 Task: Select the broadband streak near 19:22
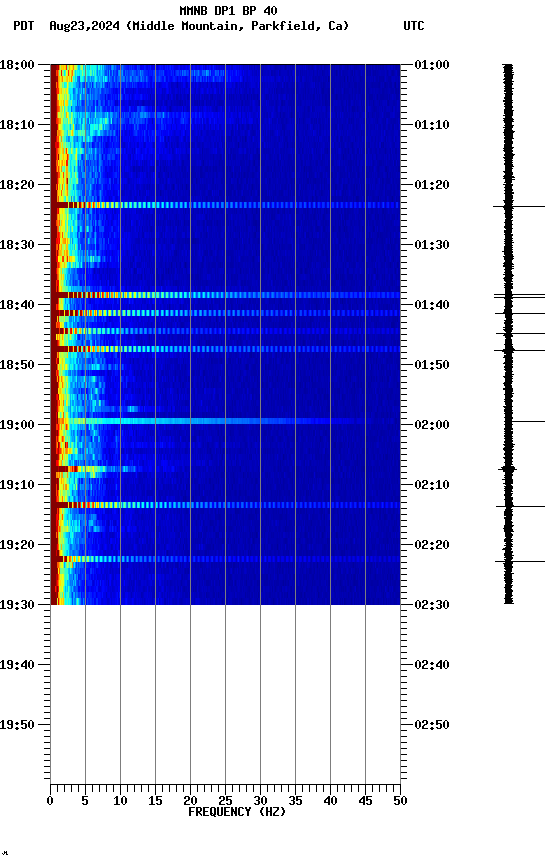pos(225,559)
